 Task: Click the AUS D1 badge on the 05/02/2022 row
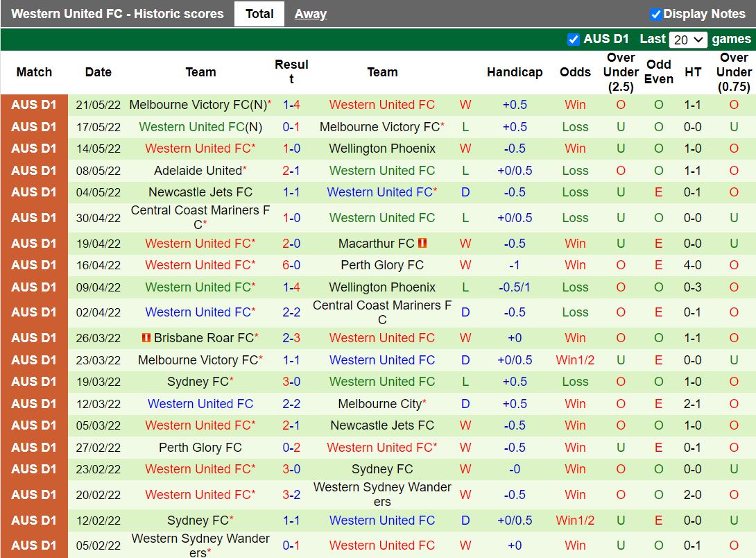click(34, 546)
